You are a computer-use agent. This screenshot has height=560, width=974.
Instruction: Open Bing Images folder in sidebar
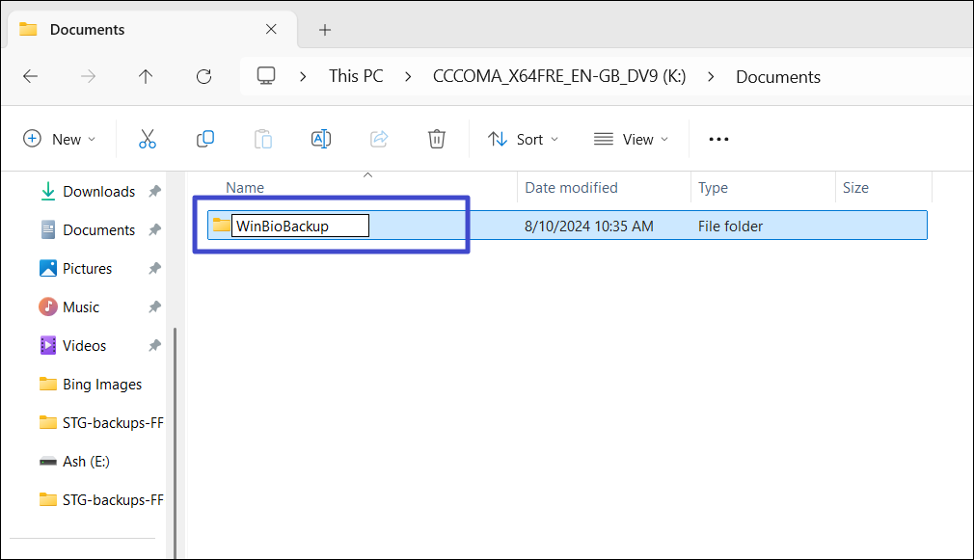(x=101, y=385)
